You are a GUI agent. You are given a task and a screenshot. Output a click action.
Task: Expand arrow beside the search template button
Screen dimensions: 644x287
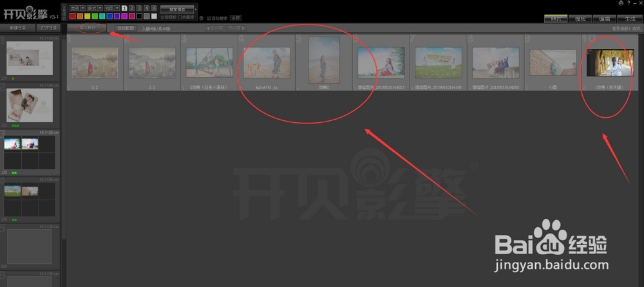[196, 9]
